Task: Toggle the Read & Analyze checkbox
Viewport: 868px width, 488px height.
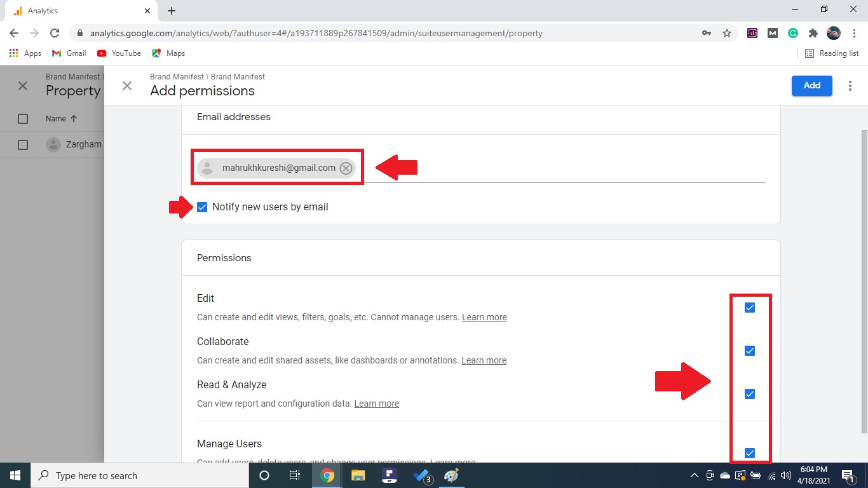Action: coord(750,394)
